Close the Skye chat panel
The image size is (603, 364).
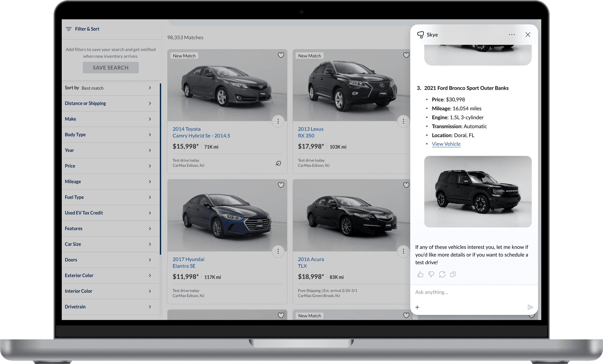528,35
